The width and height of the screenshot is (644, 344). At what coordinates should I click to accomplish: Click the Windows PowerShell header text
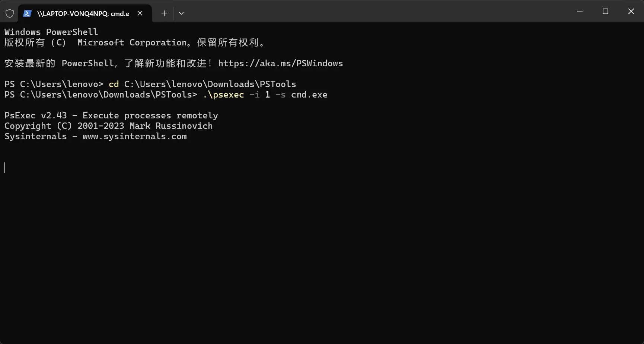coord(51,32)
